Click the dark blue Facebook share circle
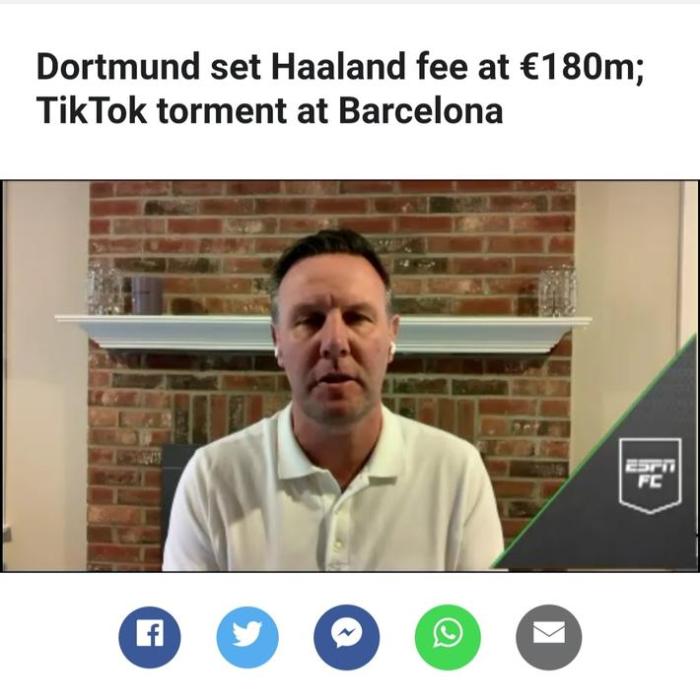The height and width of the screenshot is (700, 700). pos(150,637)
